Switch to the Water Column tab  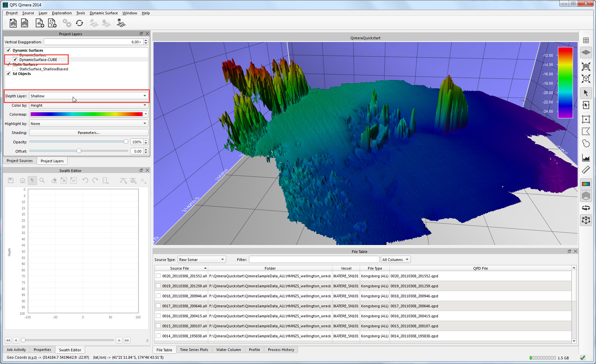click(228, 350)
